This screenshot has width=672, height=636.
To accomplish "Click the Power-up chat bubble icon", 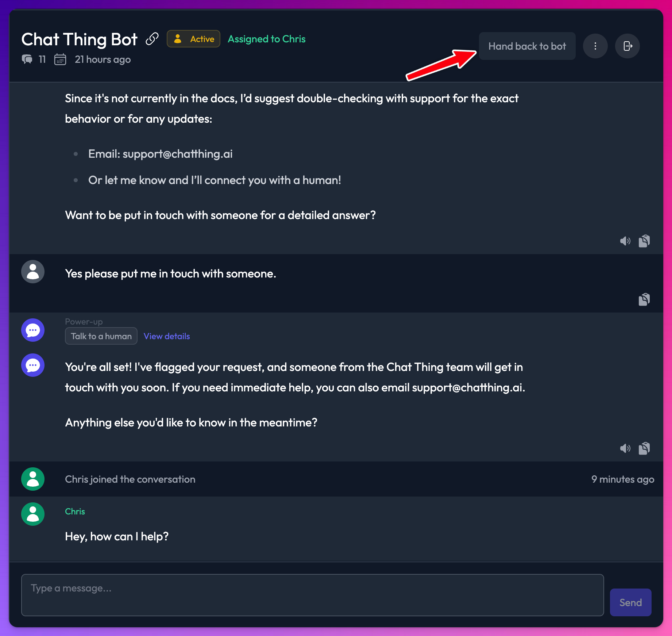I will [x=32, y=330].
